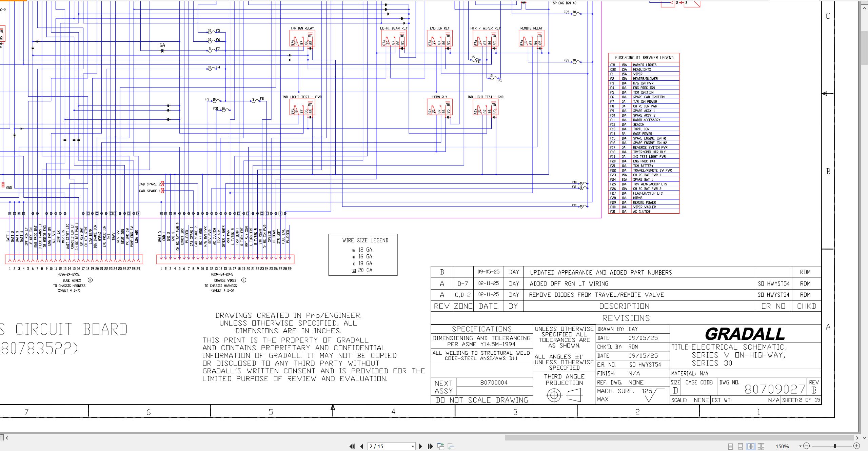Click the REMOTE RELAY label
This screenshot has width=868, height=451.
[531, 28]
